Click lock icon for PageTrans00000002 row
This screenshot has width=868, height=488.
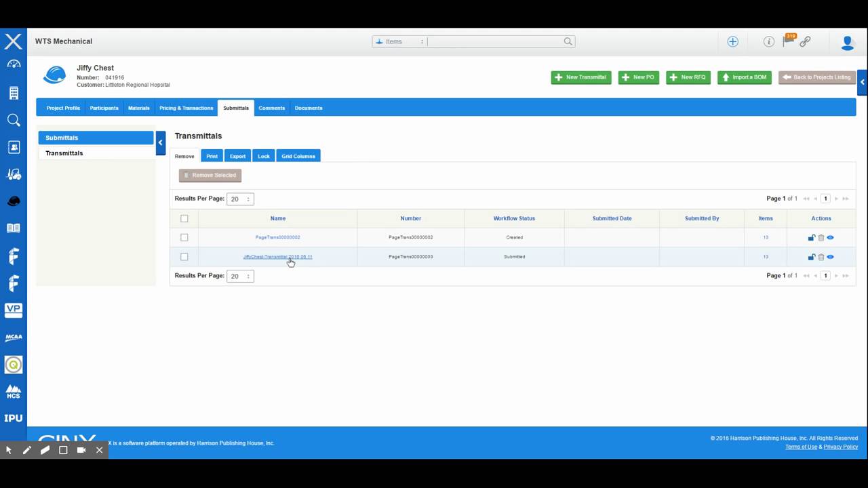[x=811, y=237]
